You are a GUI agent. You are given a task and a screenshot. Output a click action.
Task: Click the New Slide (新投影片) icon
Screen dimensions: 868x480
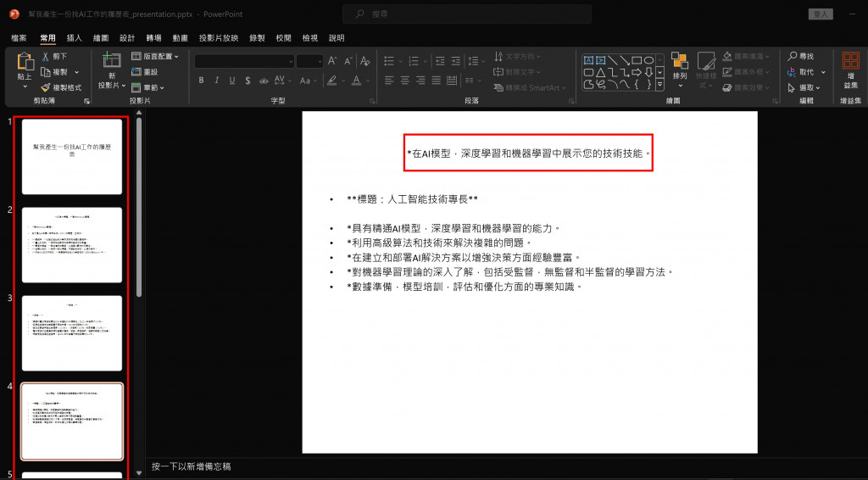click(111, 59)
